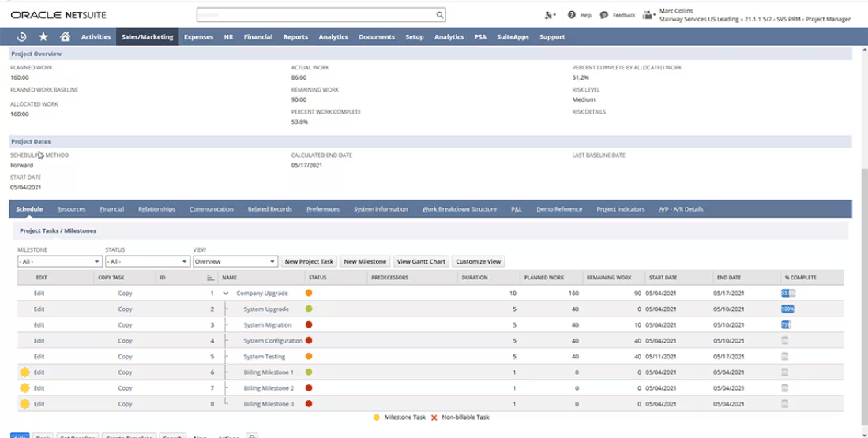Image resolution: width=868 pixels, height=438 pixels.
Task: Open the Milestone filter dropdown
Action: point(59,261)
